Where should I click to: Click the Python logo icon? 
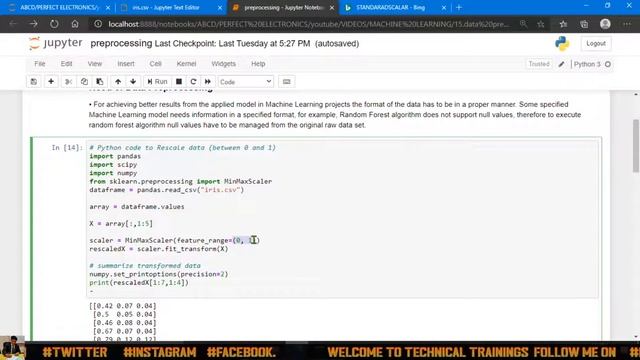pos(562,43)
